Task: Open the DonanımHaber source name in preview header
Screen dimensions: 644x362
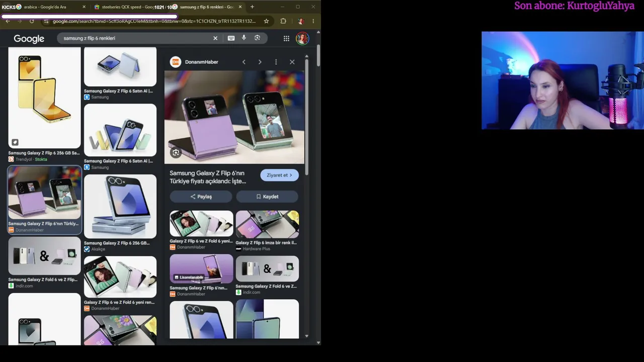Action: tap(201, 62)
